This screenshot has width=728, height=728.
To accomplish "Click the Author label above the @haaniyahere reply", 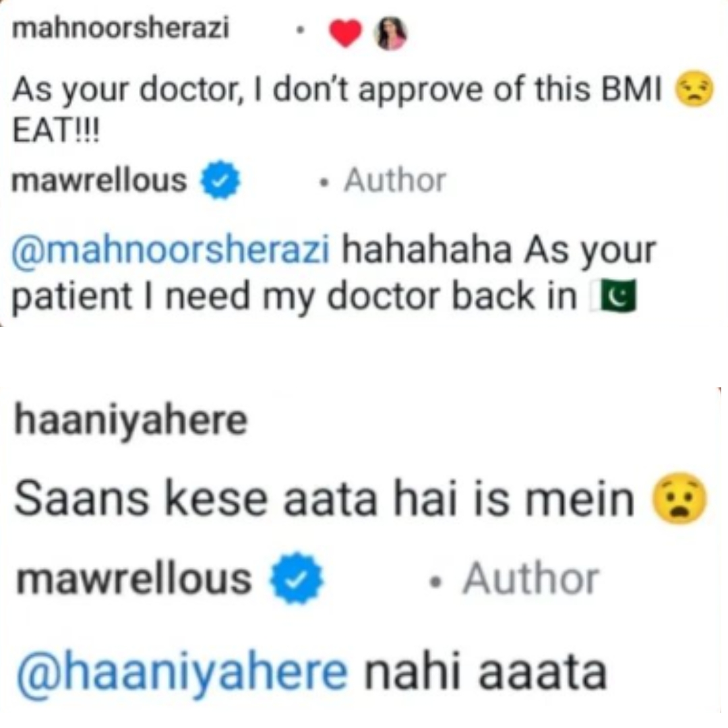I will click(x=530, y=579).
